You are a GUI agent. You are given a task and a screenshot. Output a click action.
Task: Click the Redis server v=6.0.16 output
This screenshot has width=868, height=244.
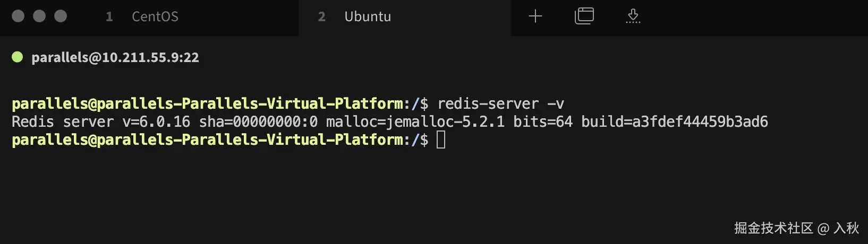click(101, 122)
